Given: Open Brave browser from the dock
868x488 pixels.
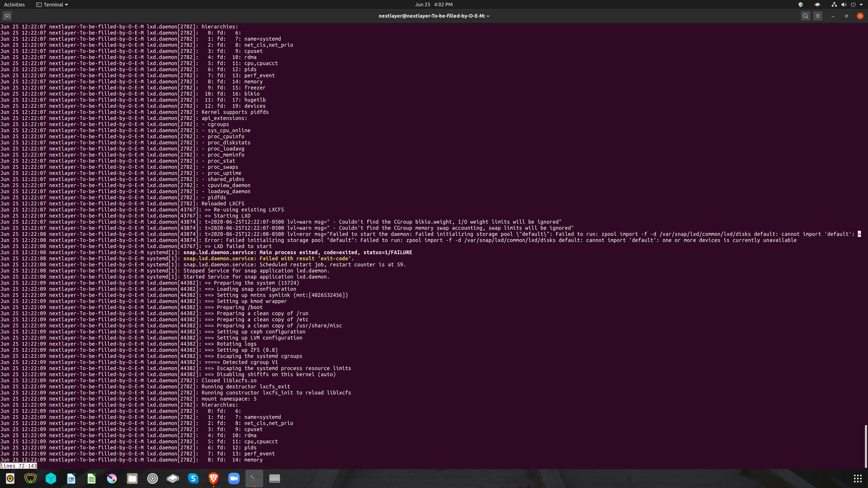Looking at the screenshot, I should pos(214,479).
